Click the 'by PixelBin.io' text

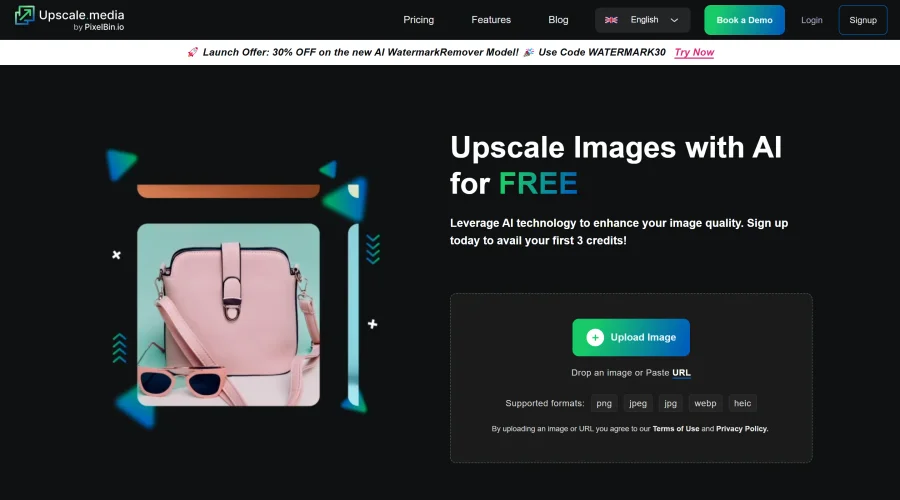[x=99, y=27]
